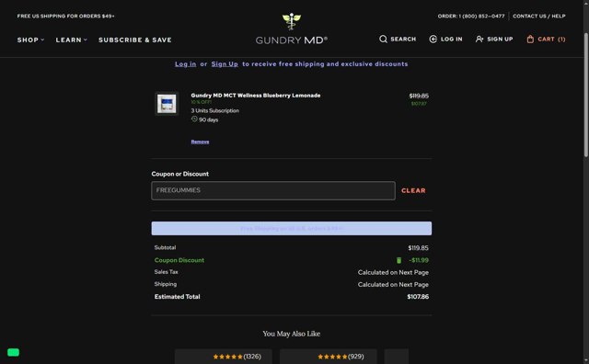Click the page vertical scrollbar
The height and width of the screenshot is (364, 589).
tap(586, 95)
